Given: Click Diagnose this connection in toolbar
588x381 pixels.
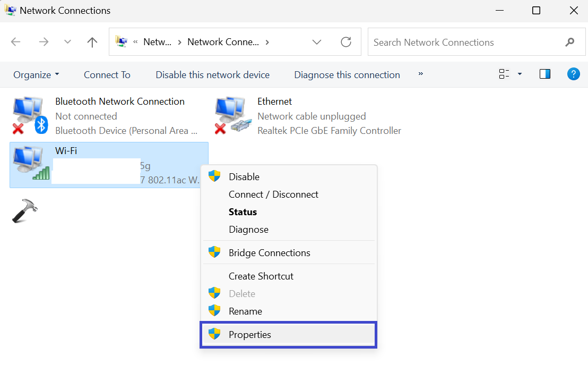Looking at the screenshot, I should pyautogui.click(x=347, y=75).
